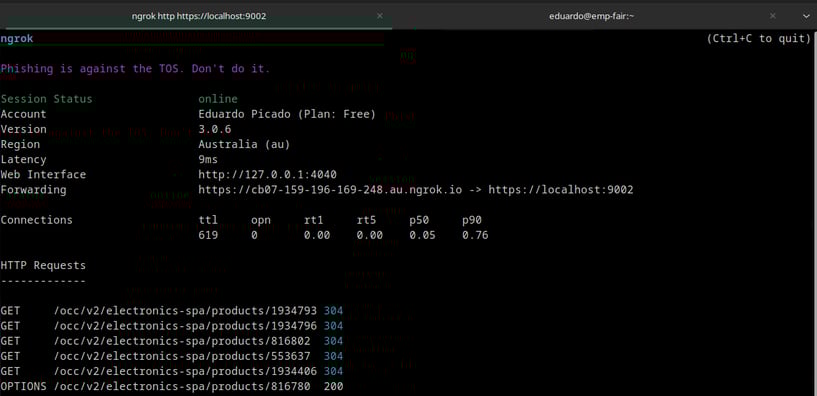Select the 'Phishing is against the TOS' warning line
The height and width of the screenshot is (396, 817).
click(135, 69)
